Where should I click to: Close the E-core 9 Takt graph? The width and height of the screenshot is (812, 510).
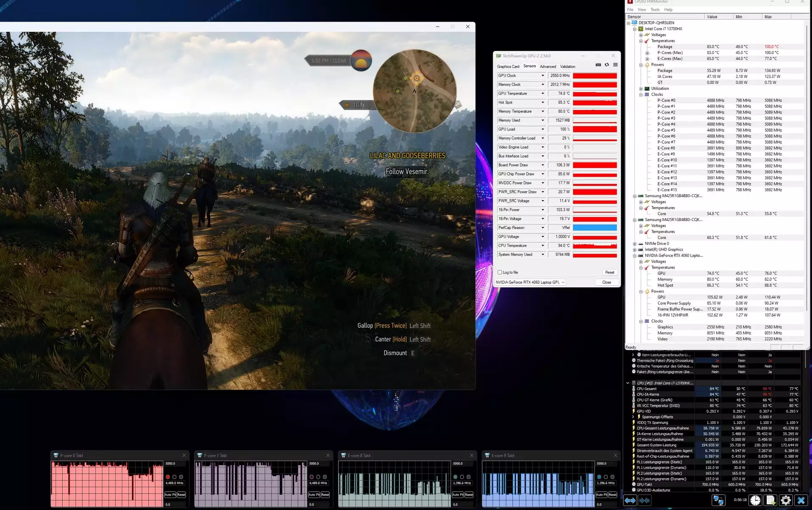pyautogui.click(x=615, y=455)
